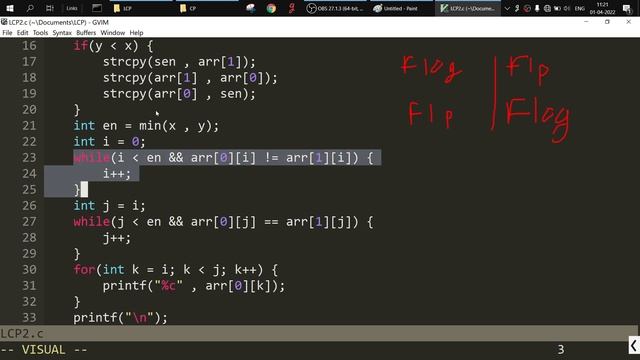This screenshot has width=640, height=360.
Task: Switch to OBS 27.1.3 taskbar window
Action: pos(336,8)
